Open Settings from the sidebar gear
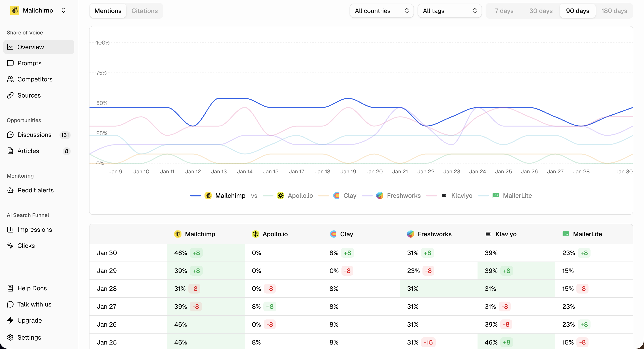 coord(10,337)
